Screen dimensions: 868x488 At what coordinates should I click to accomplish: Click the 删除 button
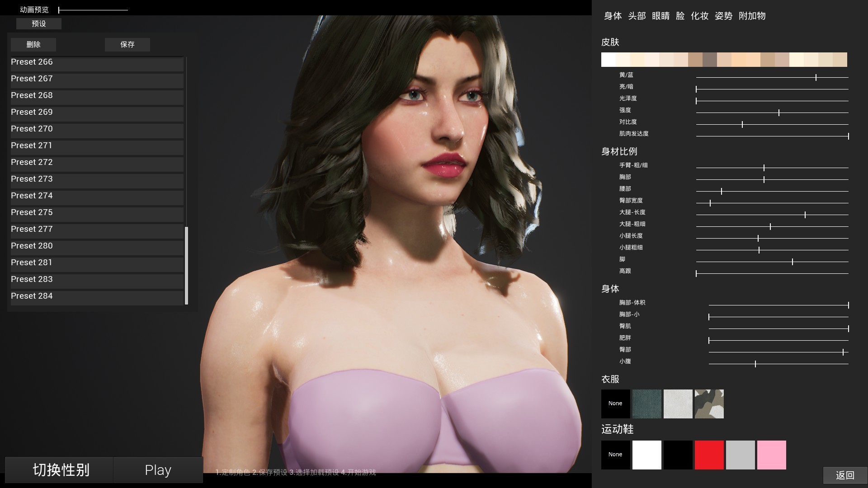pos(33,44)
